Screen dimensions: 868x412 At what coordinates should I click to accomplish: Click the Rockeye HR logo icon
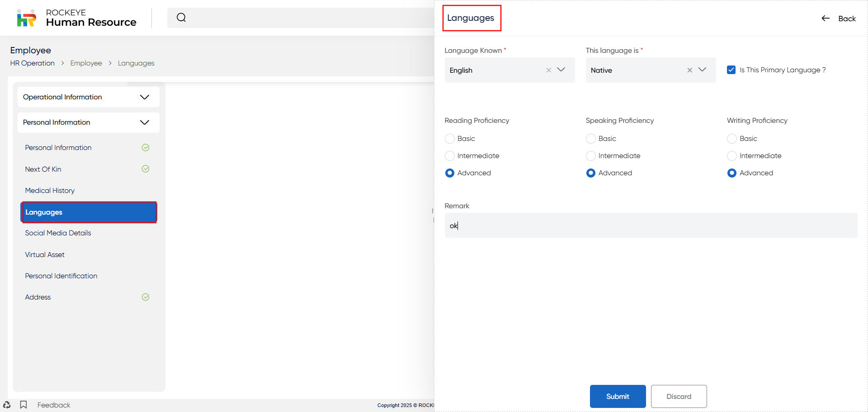(26, 18)
